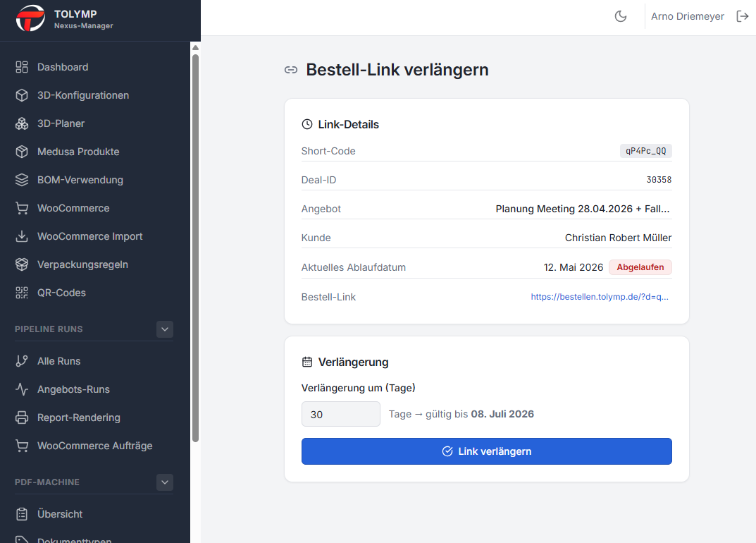This screenshot has height=543, width=756.
Task: Click the Link verlängern button
Action: click(486, 451)
